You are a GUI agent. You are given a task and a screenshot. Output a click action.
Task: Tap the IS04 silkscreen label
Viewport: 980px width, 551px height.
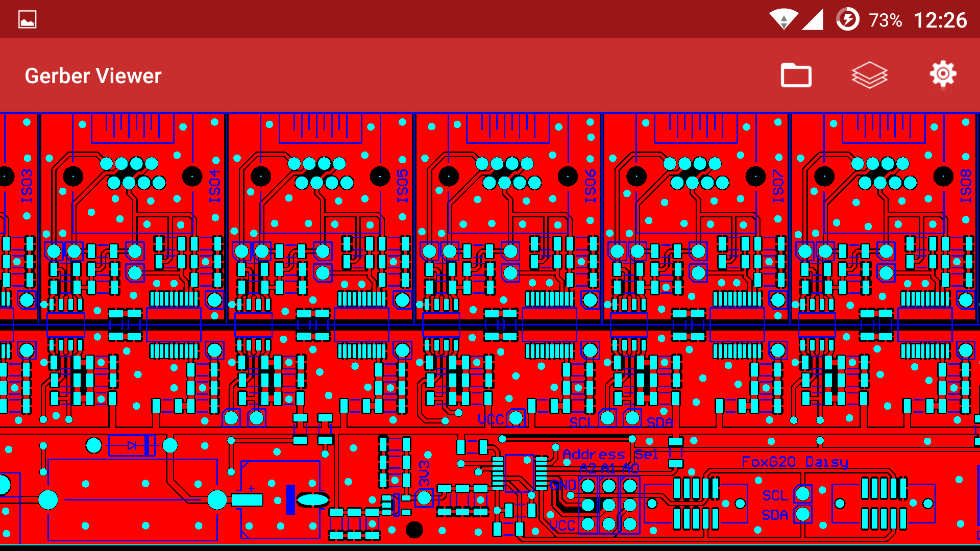[x=215, y=186]
